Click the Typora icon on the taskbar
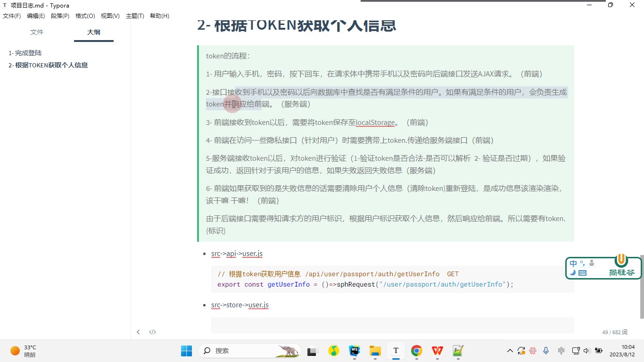The image size is (644, 362). click(x=396, y=351)
